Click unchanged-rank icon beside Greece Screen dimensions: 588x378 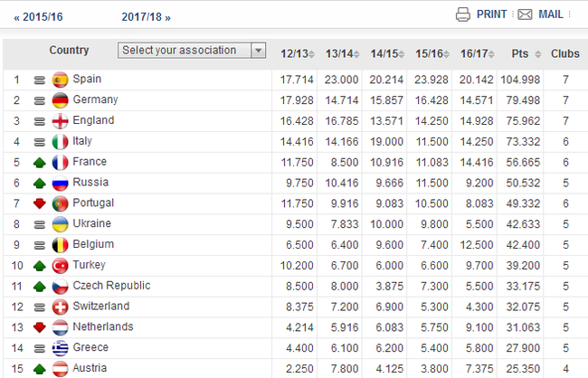[x=40, y=348]
